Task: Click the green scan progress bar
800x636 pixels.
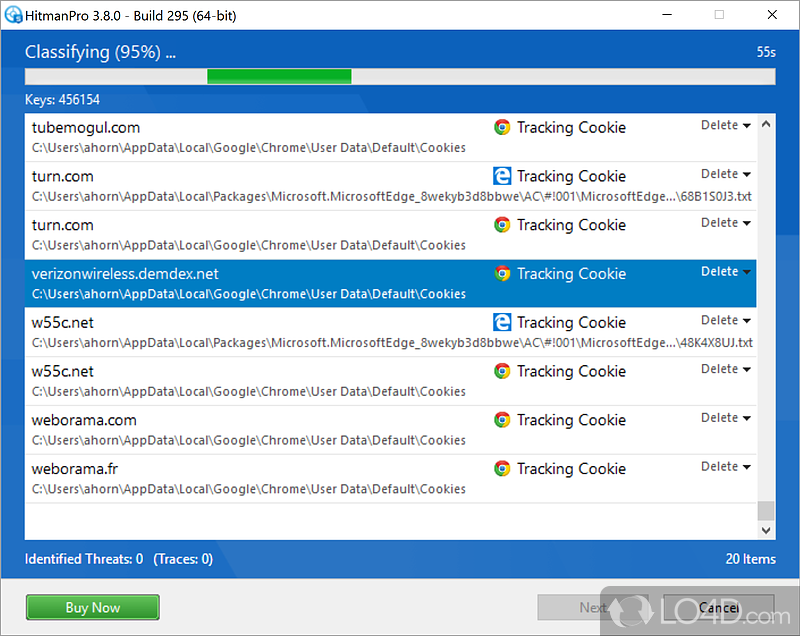Action: 279,76
